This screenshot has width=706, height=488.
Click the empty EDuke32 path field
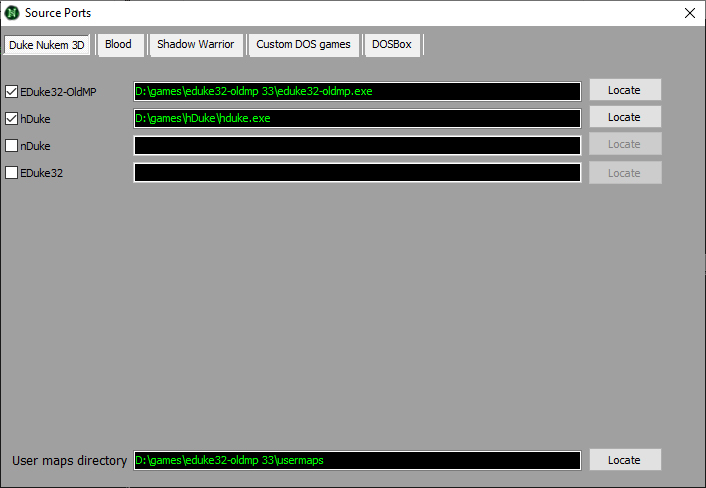click(358, 173)
